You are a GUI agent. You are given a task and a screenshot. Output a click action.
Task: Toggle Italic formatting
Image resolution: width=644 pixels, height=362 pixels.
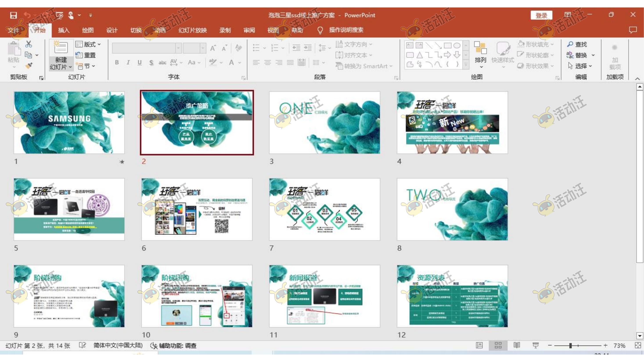click(128, 63)
